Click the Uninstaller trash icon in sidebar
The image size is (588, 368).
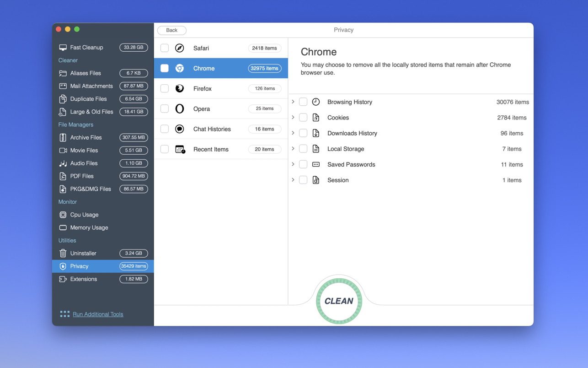coord(63,253)
